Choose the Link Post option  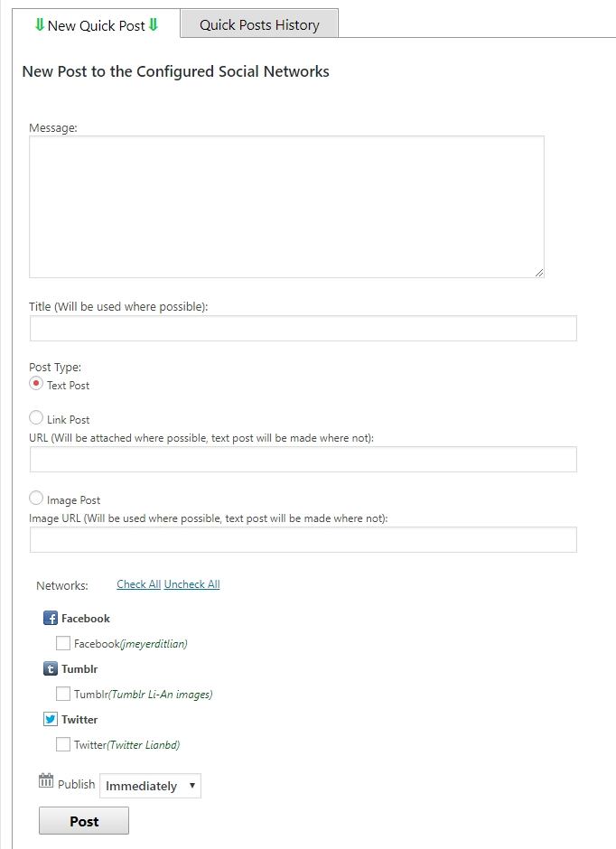coord(36,417)
